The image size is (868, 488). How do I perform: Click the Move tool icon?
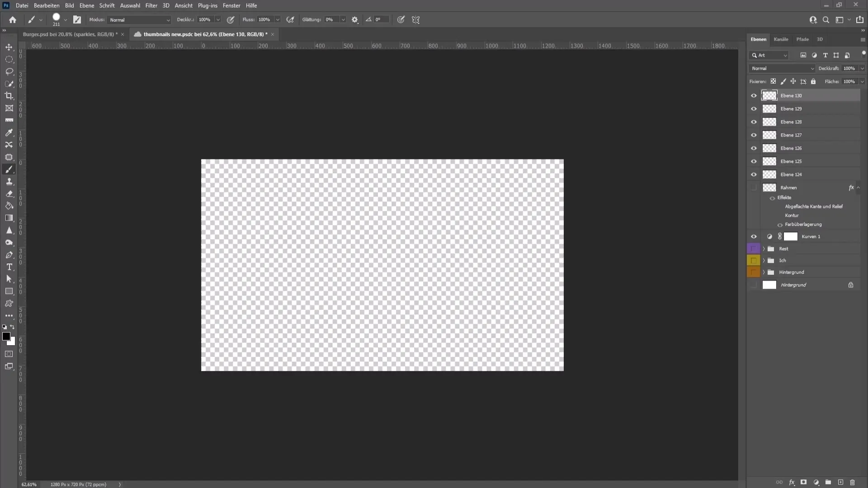pos(9,47)
